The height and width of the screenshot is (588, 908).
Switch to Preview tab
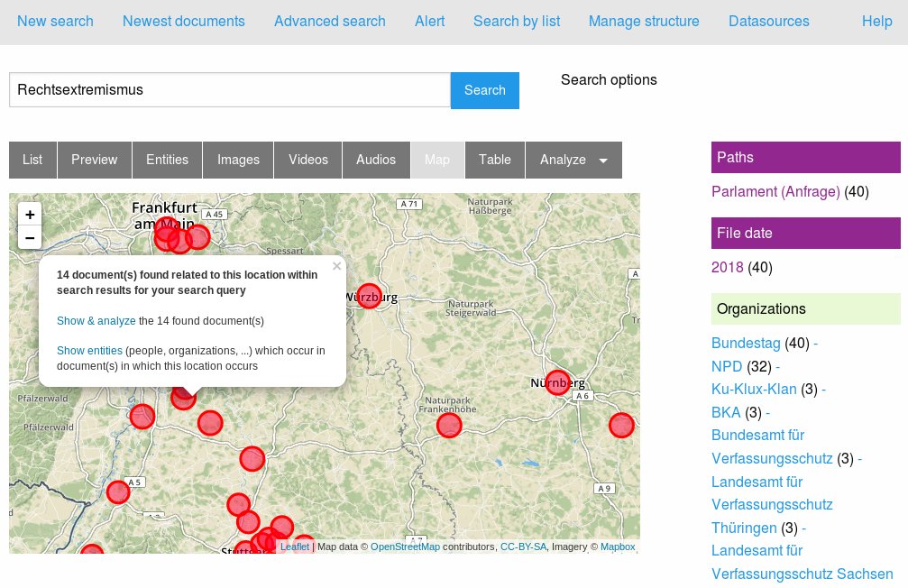coord(95,160)
